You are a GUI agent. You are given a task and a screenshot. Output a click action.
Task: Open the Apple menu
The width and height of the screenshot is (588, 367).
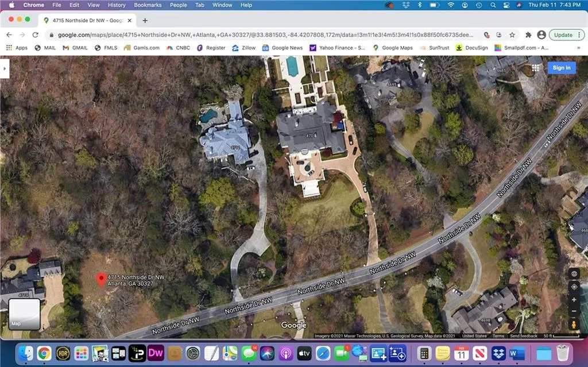pos(11,5)
